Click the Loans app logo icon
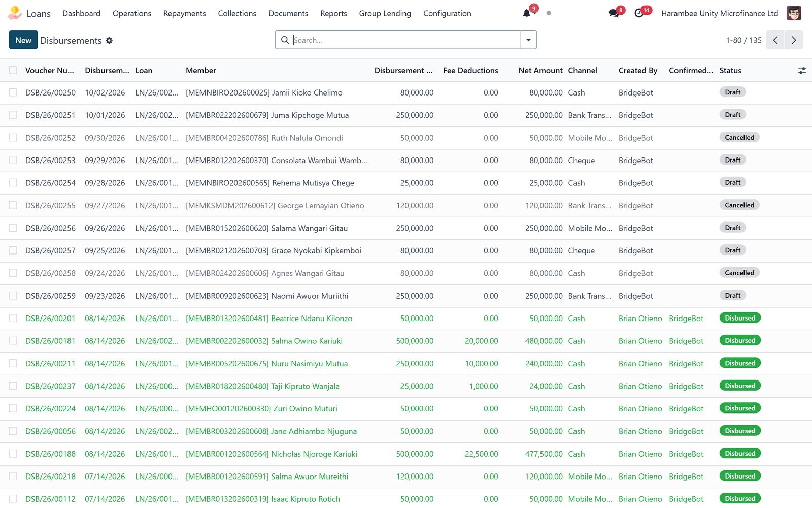The height and width of the screenshot is (508, 812). coord(15,13)
